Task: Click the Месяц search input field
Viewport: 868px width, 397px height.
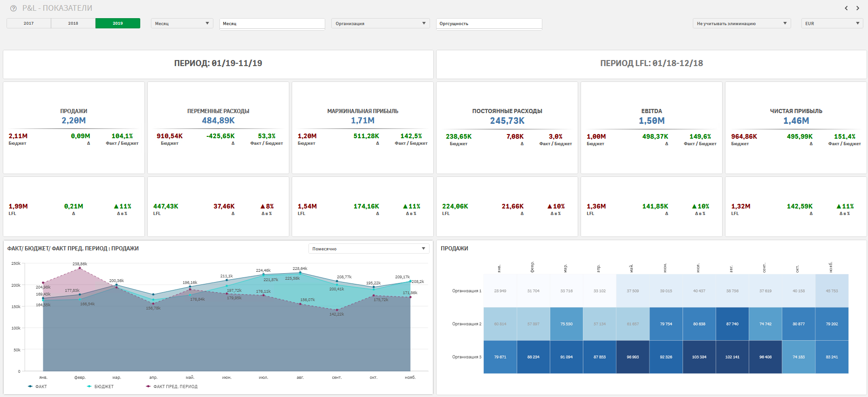Action: point(272,23)
